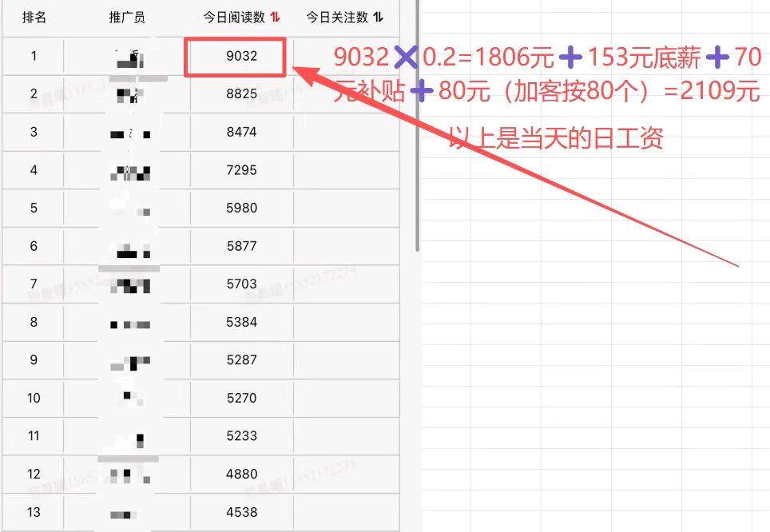Click the rank number 6 cell
The width and height of the screenshot is (770, 532).
34,246
